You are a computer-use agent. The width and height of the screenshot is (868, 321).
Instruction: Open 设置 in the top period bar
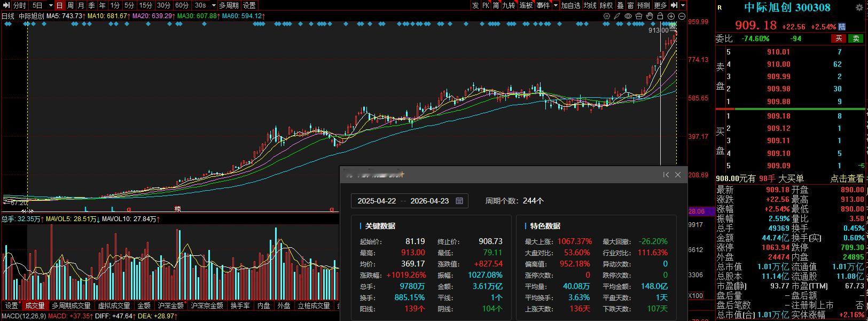click(x=249, y=5)
